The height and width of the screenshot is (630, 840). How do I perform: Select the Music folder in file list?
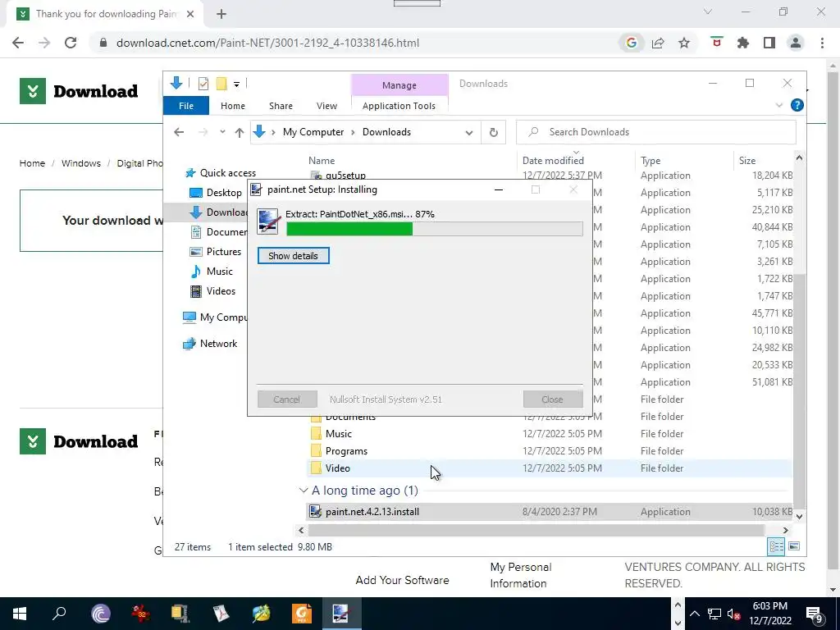[x=549, y=434]
